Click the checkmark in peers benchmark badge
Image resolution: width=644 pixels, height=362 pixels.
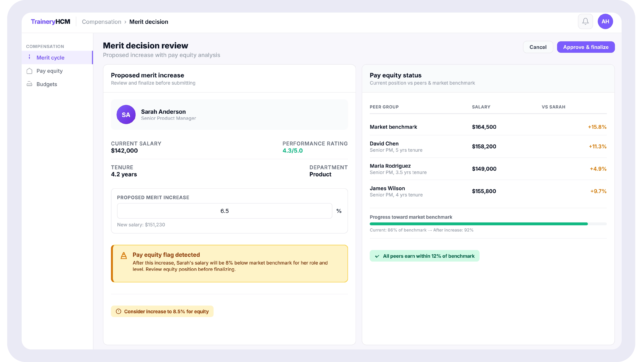(x=377, y=256)
